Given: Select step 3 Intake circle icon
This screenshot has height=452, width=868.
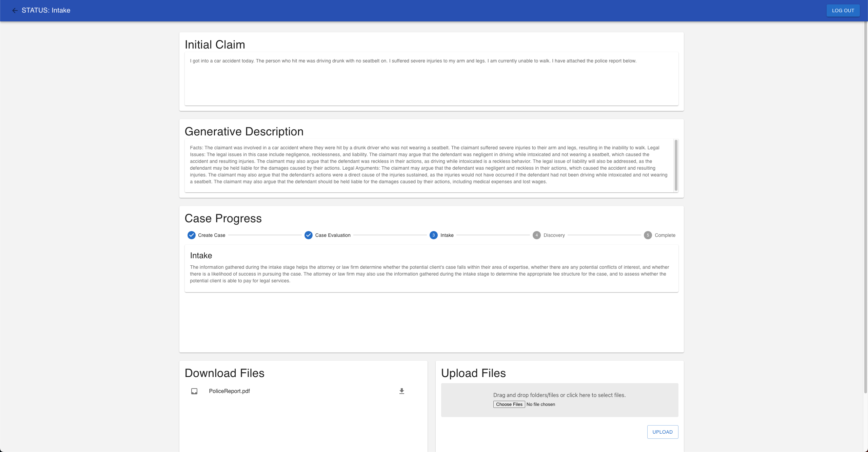Looking at the screenshot, I should [433, 235].
